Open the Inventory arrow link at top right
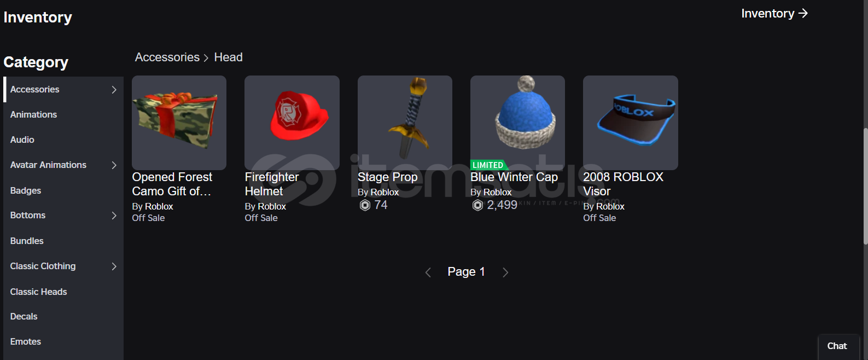 click(x=774, y=13)
